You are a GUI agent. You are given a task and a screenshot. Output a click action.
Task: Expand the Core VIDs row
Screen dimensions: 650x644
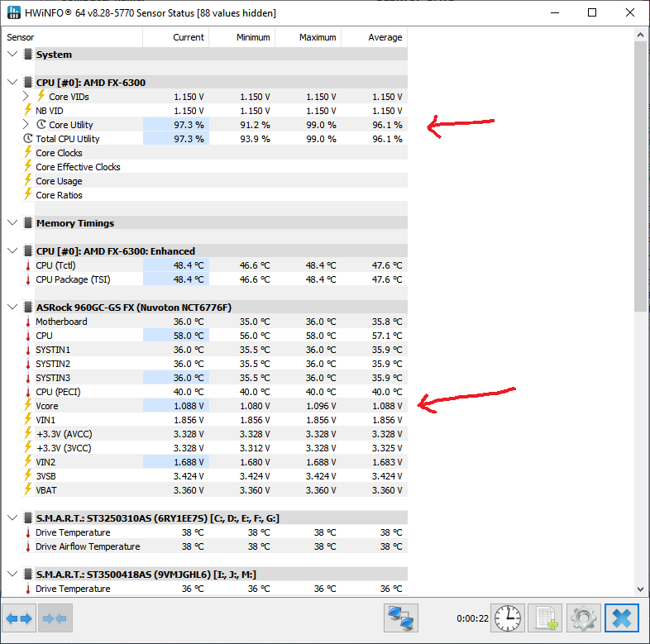click(26, 96)
